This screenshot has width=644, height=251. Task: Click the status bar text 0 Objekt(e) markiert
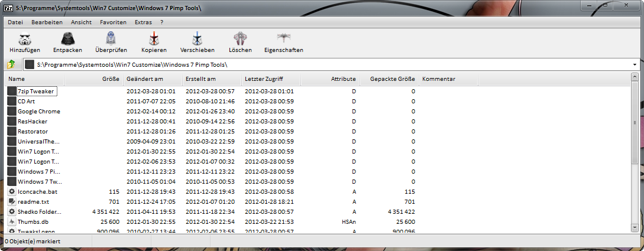(33, 242)
